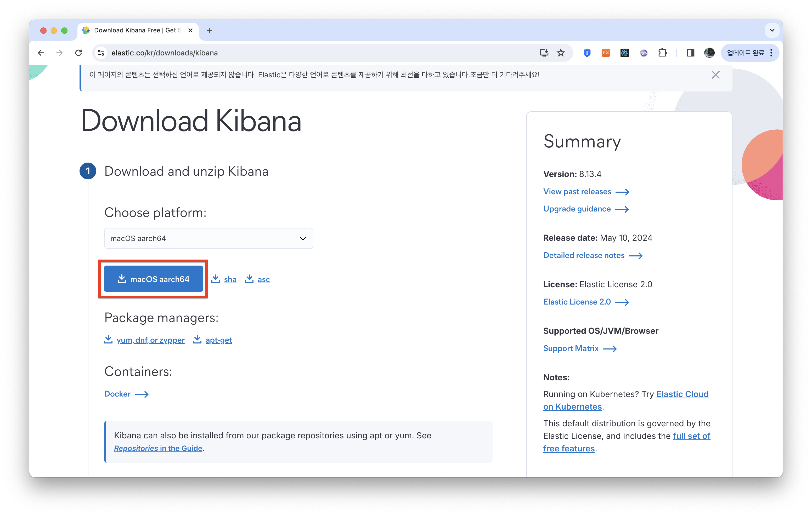Click the bookmark star icon
This screenshot has height=516, width=812.
click(561, 53)
